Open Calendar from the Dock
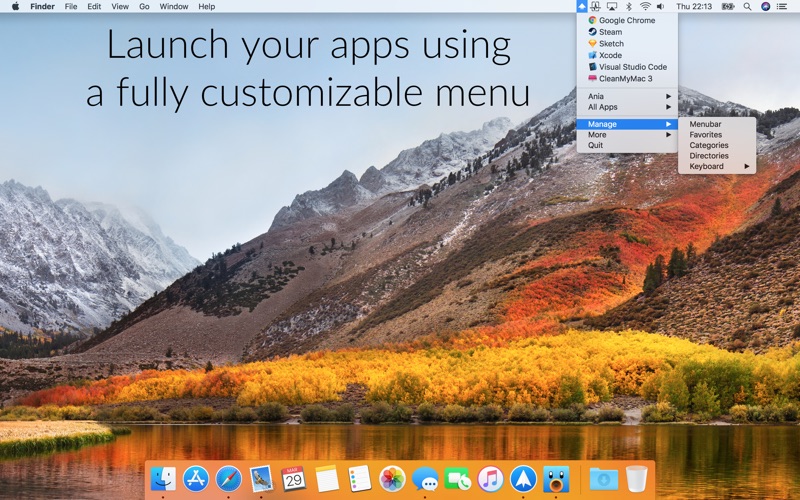Viewport: 800px width, 500px height. (x=294, y=479)
